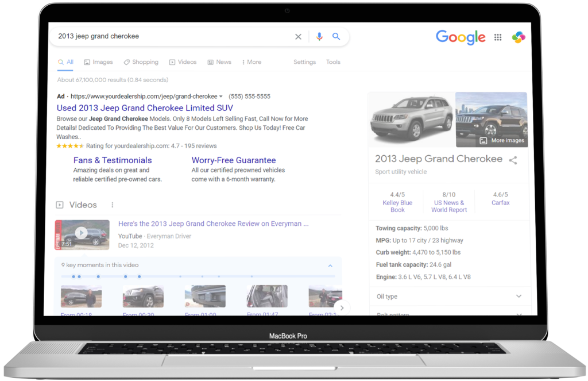The image size is (588, 381).
Task: Collapse the key moments in this video
Action: pos(330,265)
